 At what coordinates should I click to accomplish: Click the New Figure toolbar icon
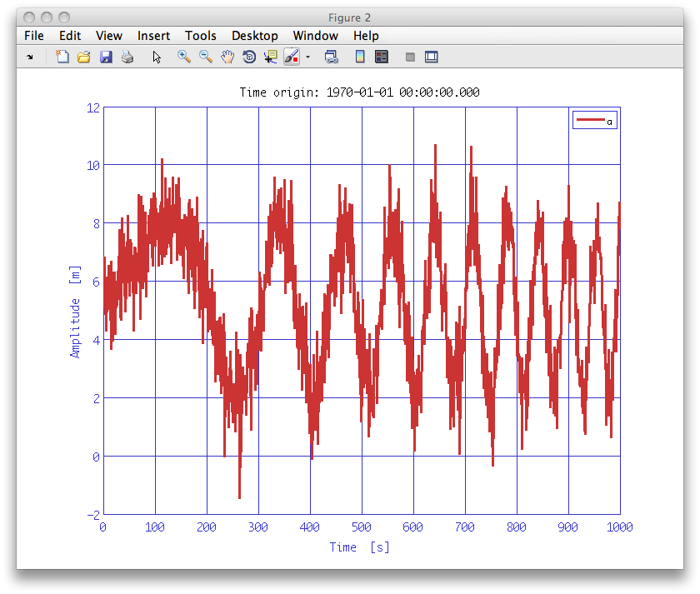[62, 57]
